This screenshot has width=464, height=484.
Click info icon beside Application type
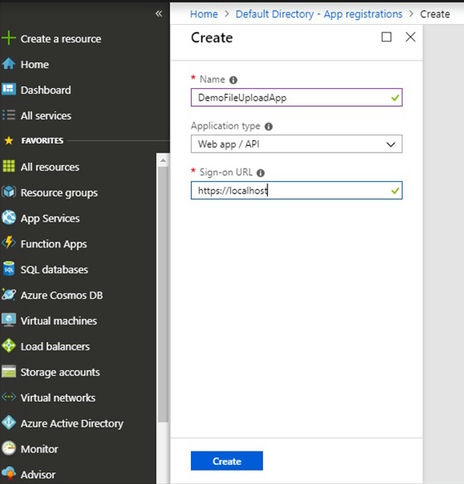point(269,126)
